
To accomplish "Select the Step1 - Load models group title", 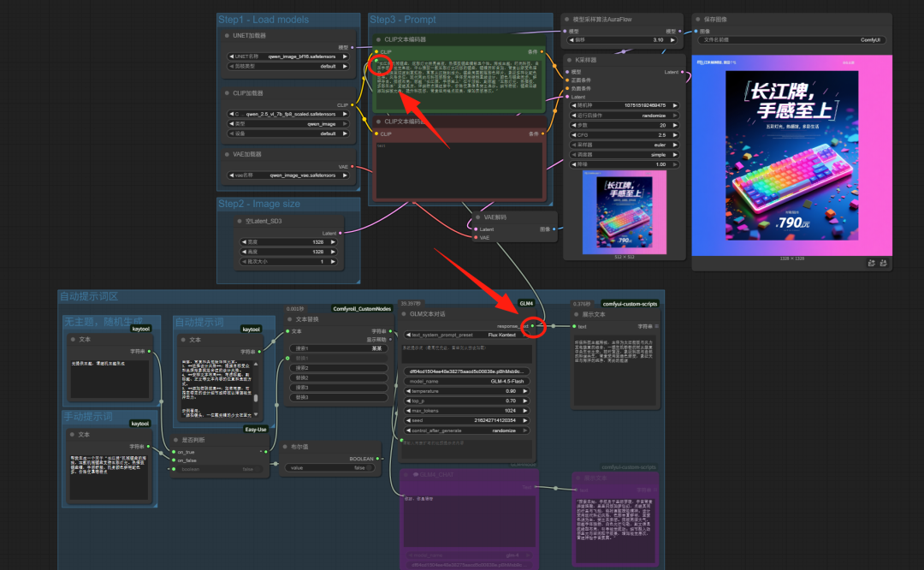I will point(264,20).
